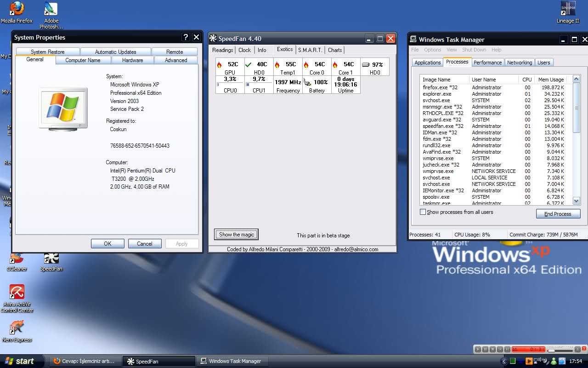
Task: Expand hidden system tray icons
Action: (504, 362)
